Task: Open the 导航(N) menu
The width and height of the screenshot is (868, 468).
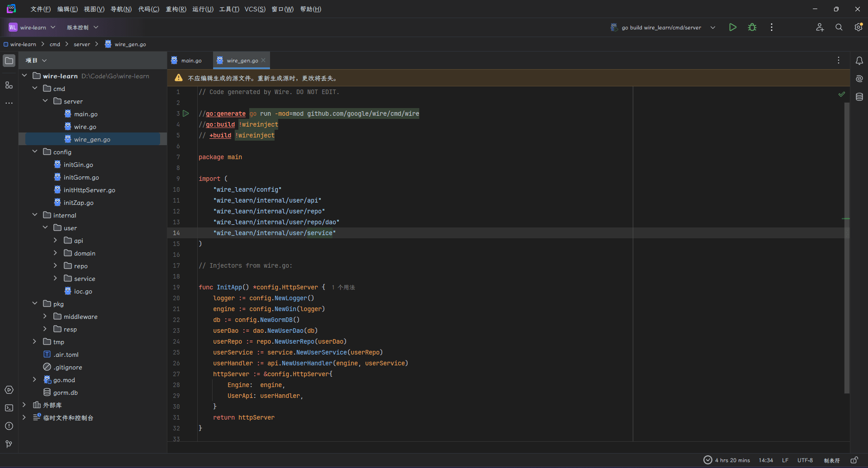Action: click(x=121, y=9)
